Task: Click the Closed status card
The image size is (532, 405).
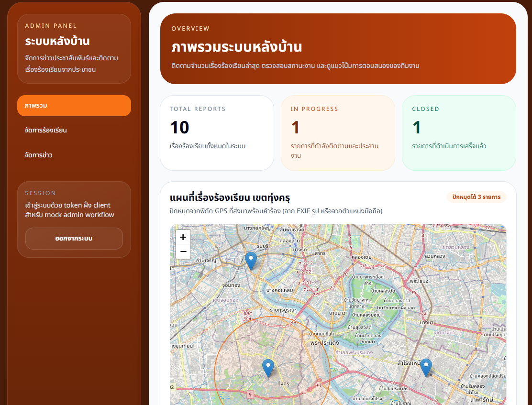Action: tap(459, 133)
